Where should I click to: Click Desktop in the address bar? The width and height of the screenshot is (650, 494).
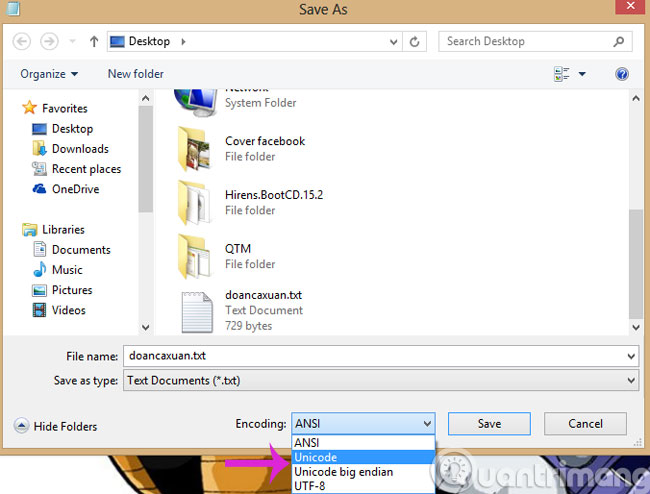149,41
